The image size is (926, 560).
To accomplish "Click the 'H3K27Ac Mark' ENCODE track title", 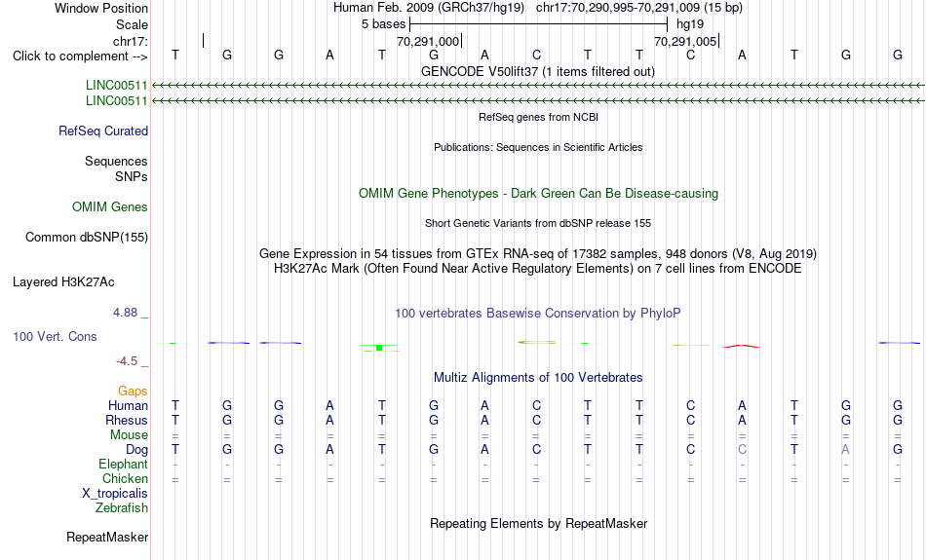I will pyautogui.click(x=538, y=269).
